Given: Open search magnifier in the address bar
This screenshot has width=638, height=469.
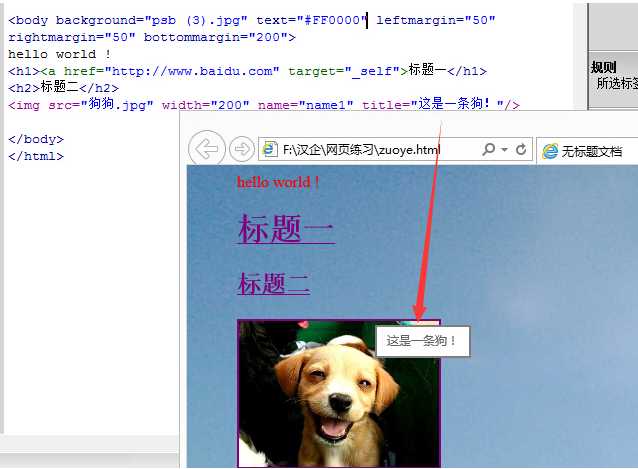Looking at the screenshot, I should [x=489, y=149].
